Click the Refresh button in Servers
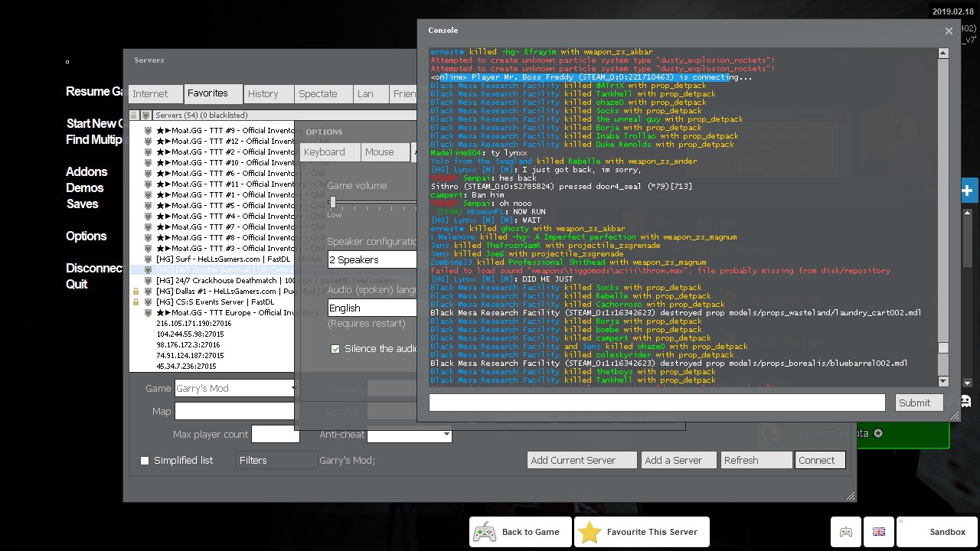This screenshot has height=551, width=980. pos(756,460)
